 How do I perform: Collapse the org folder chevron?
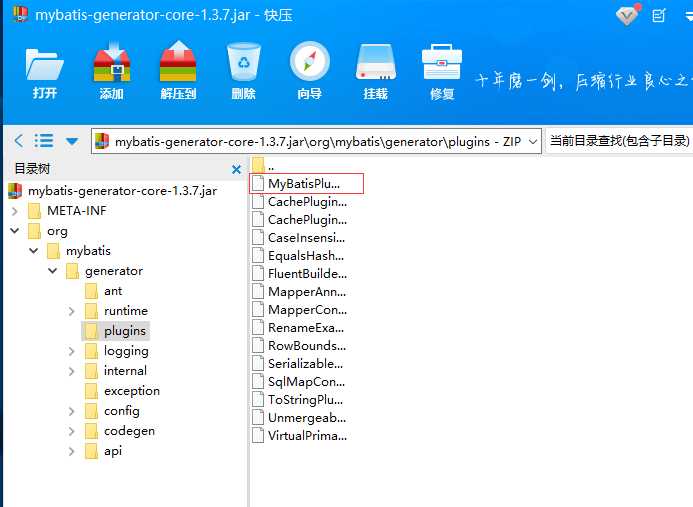(15, 231)
